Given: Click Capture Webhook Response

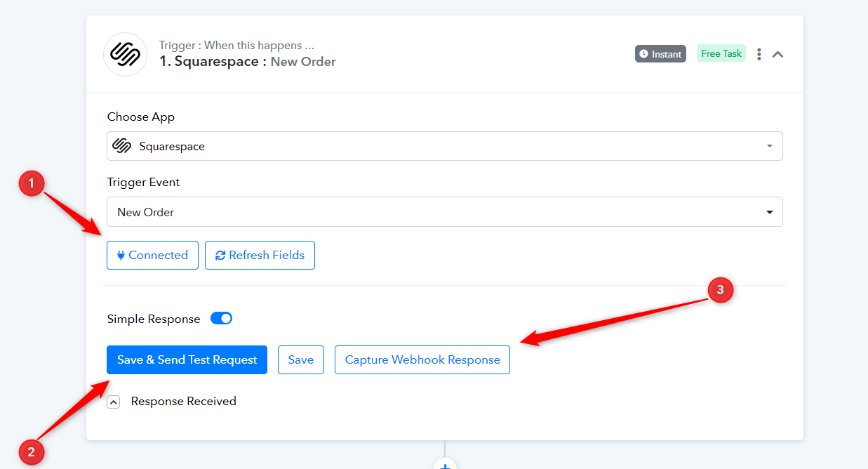Looking at the screenshot, I should [x=422, y=359].
